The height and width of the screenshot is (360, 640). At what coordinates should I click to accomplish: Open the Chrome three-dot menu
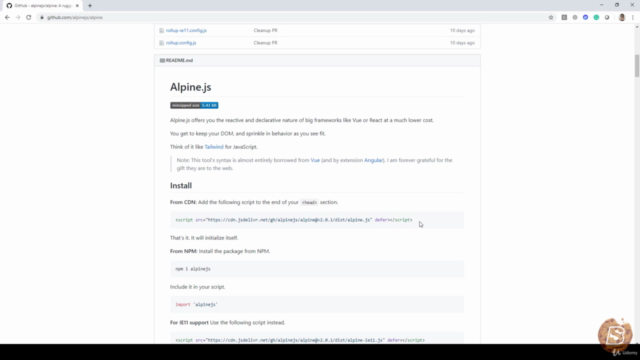pyautogui.click(x=633, y=18)
